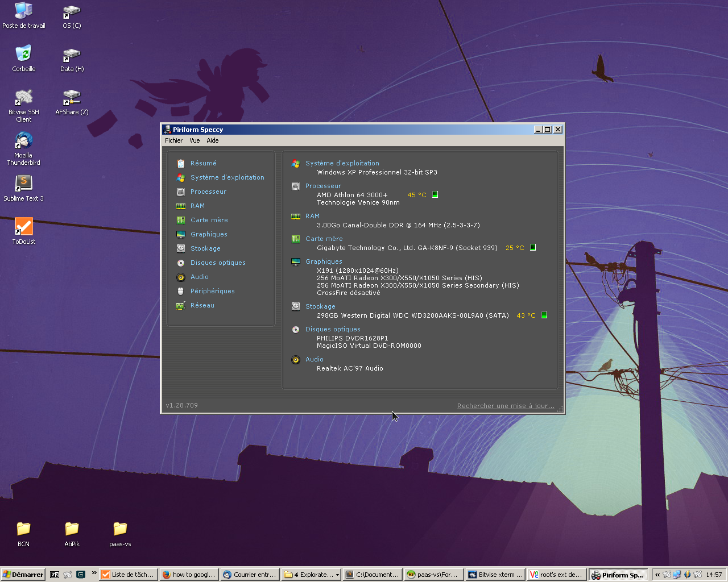
Task: Click the version text v1.28.709
Action: 182,405
